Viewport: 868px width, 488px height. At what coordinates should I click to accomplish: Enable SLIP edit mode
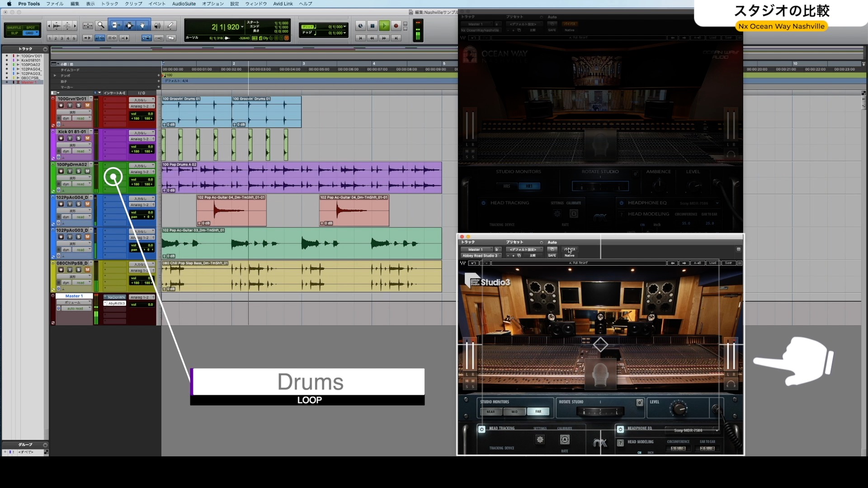pos(14,33)
